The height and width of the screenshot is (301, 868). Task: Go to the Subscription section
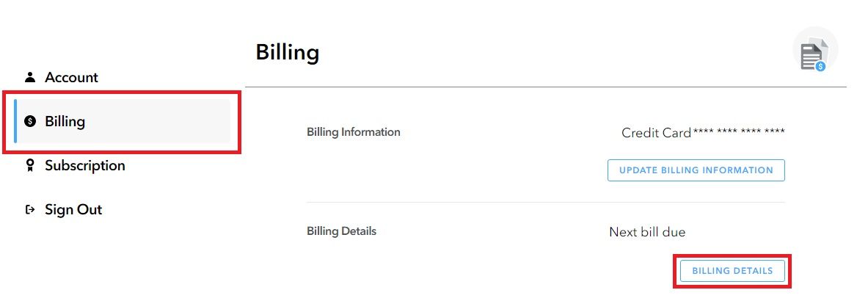pos(84,165)
